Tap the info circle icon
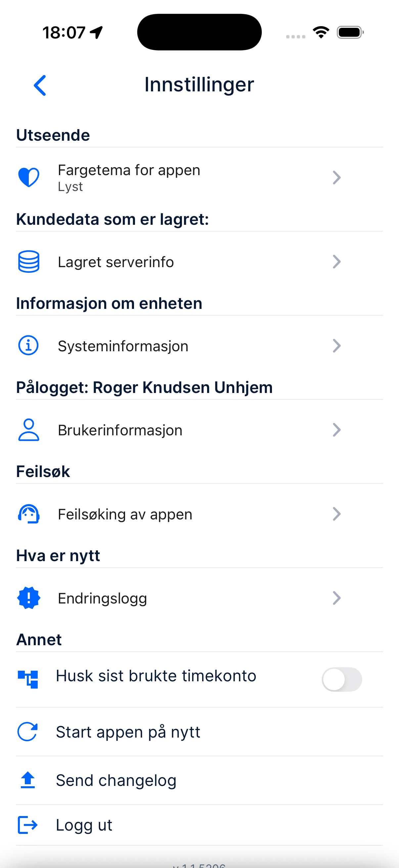The image size is (399, 868). 29,345
